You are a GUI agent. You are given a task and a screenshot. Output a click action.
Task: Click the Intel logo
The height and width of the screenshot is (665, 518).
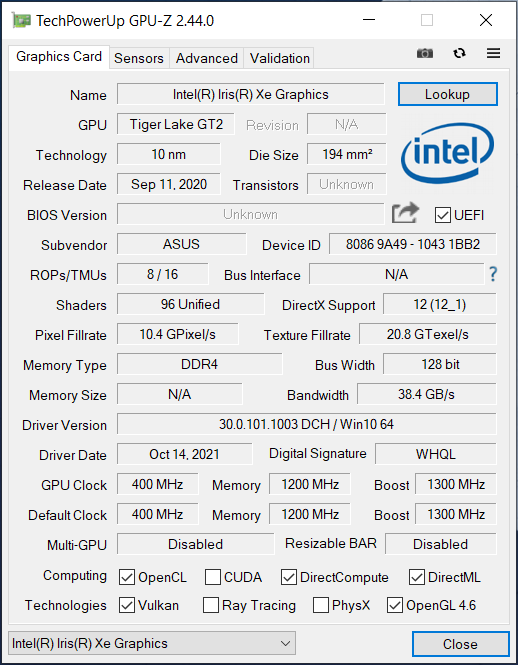click(x=448, y=153)
